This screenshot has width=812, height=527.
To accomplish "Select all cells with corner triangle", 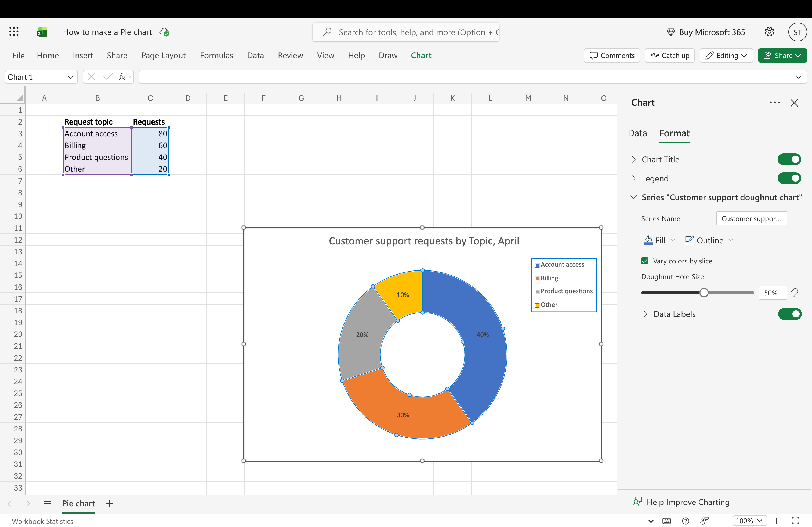I will tap(19, 98).
